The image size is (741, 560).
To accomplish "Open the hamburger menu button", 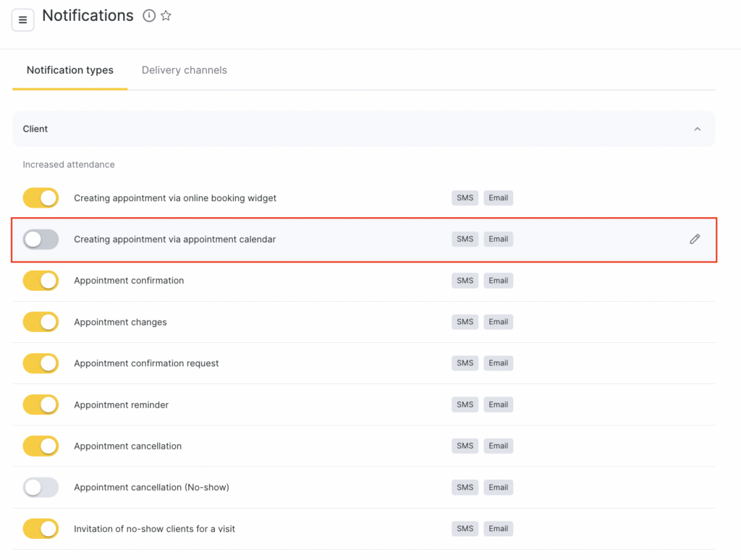I will (22, 20).
